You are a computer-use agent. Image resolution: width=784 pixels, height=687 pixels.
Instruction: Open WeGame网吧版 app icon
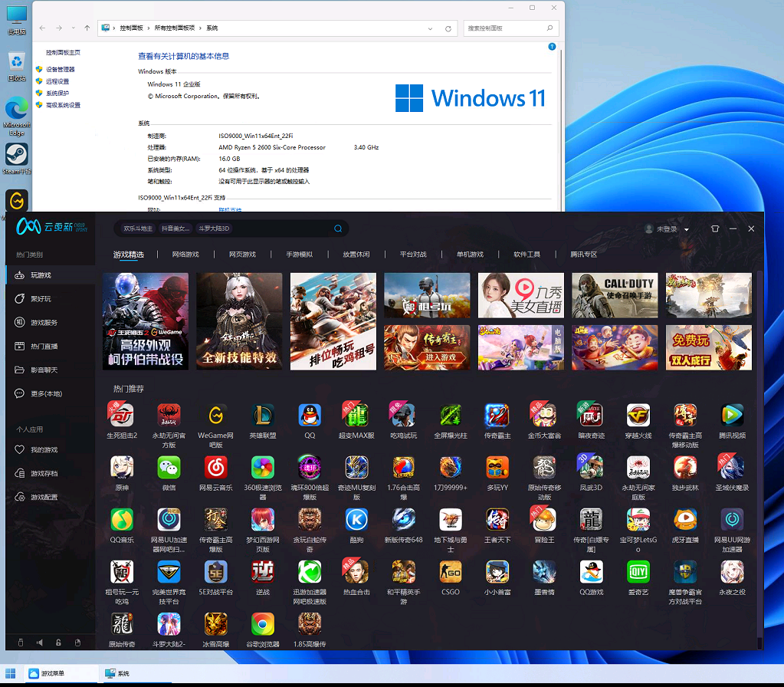[215, 416]
